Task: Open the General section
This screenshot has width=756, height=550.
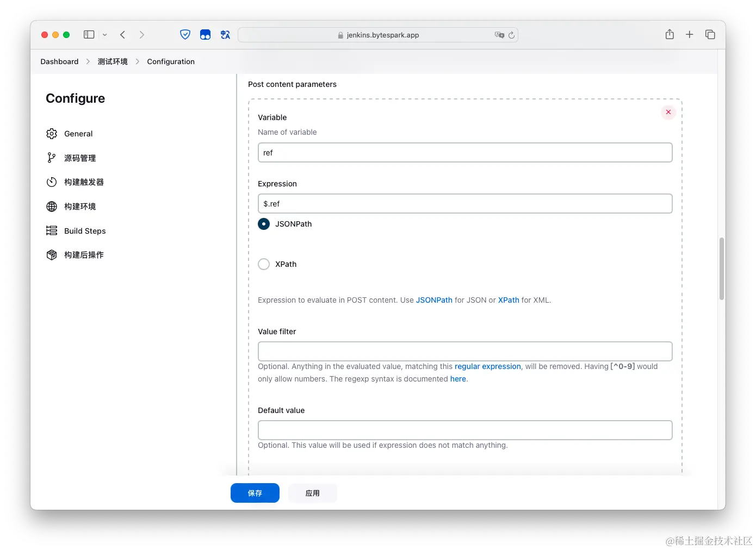Action: 78,134
